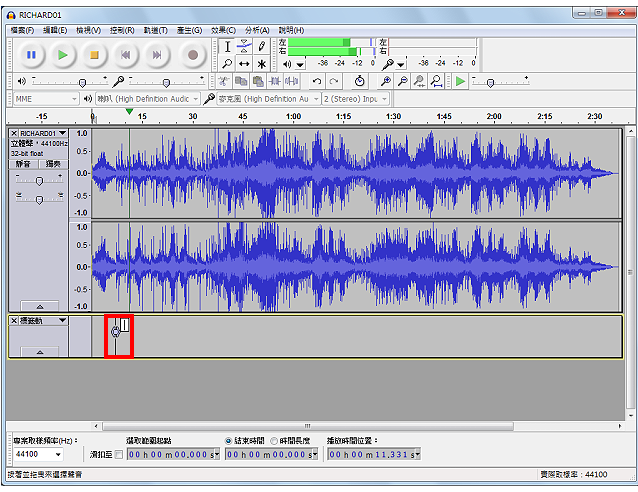Select the Time Shift tool

click(x=244, y=64)
